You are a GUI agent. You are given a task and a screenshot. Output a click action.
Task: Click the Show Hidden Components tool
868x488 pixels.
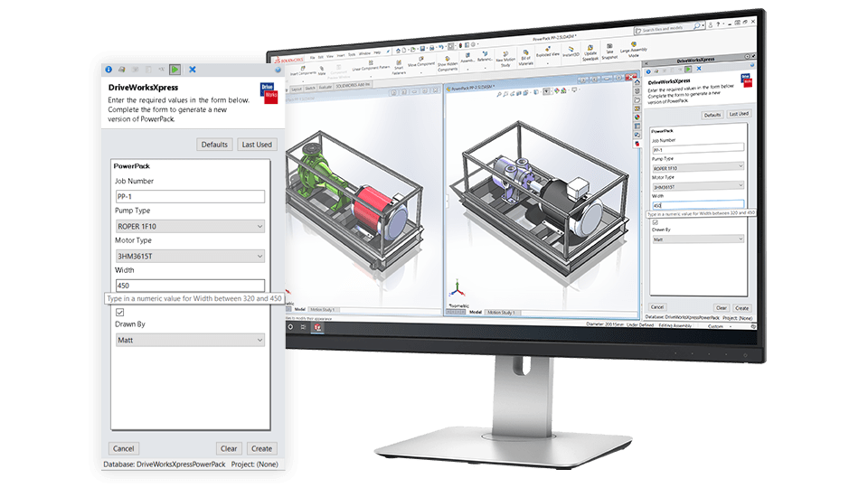point(448,62)
